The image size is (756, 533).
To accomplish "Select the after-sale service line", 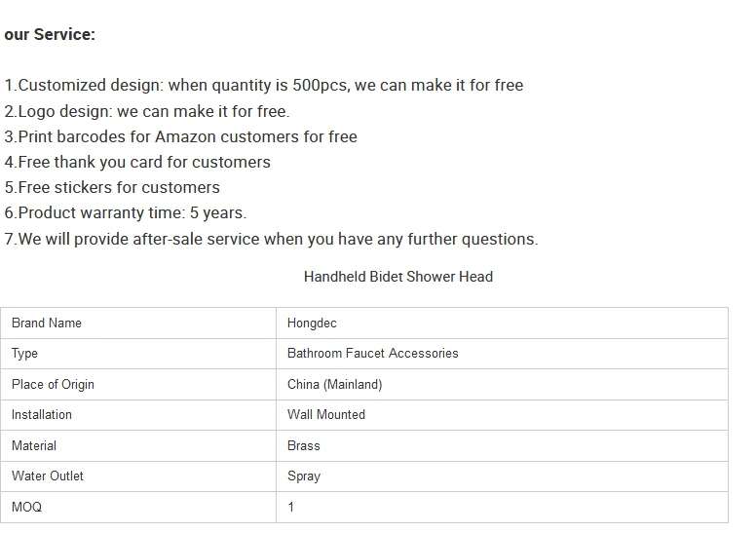I will (x=271, y=239).
